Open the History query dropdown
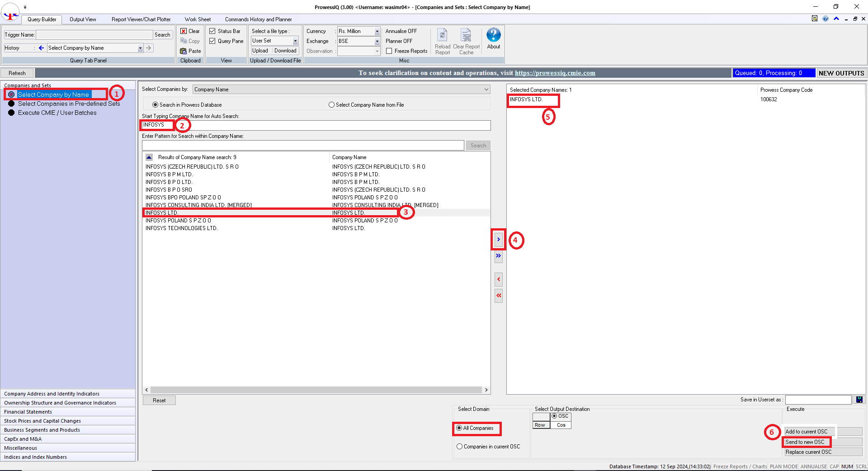The width and height of the screenshot is (868, 471). click(x=140, y=48)
